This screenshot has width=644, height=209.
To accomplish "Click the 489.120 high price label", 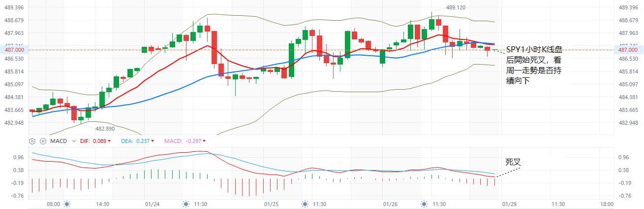I will [x=456, y=8].
